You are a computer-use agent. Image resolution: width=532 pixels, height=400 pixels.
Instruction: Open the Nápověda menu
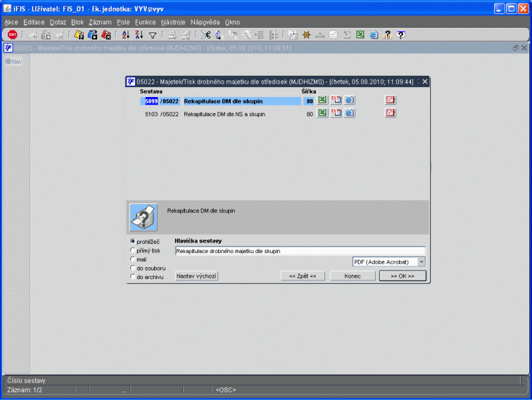pos(205,22)
